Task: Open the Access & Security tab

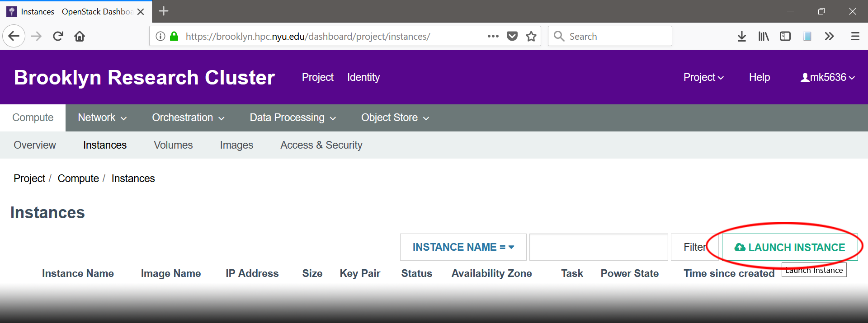Action: 321,145
